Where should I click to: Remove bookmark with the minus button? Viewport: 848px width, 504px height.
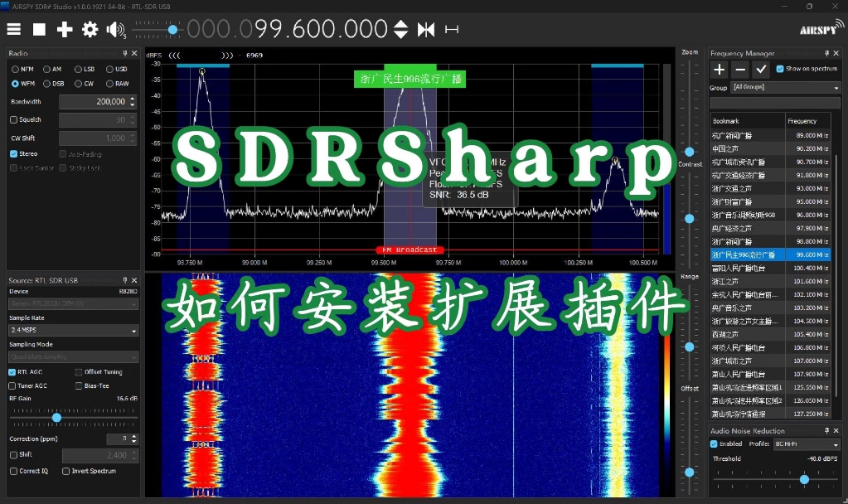click(x=740, y=70)
